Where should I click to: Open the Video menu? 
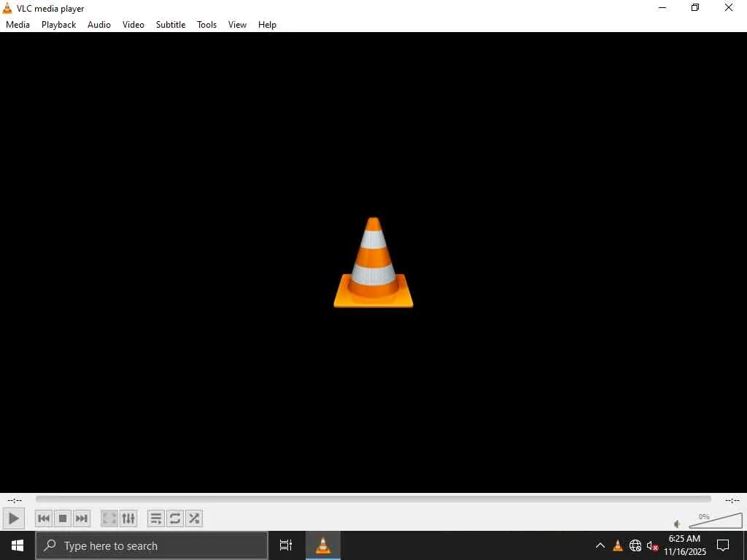133,25
